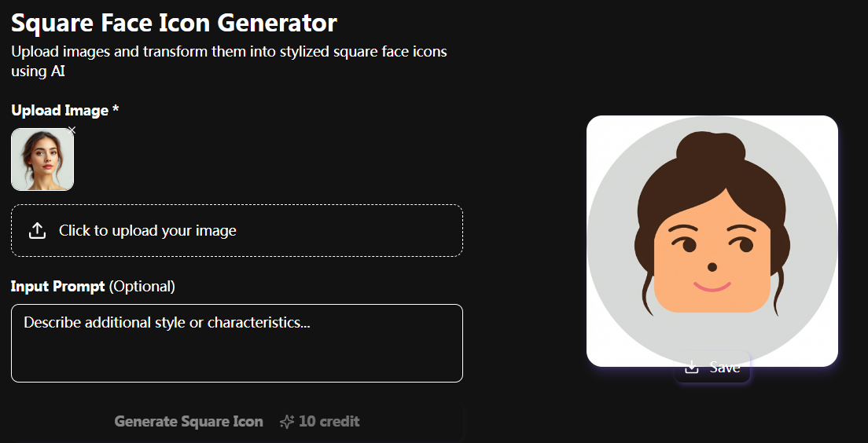Click the "10 credit" cost label
The height and width of the screenshot is (443, 868).
(x=329, y=422)
